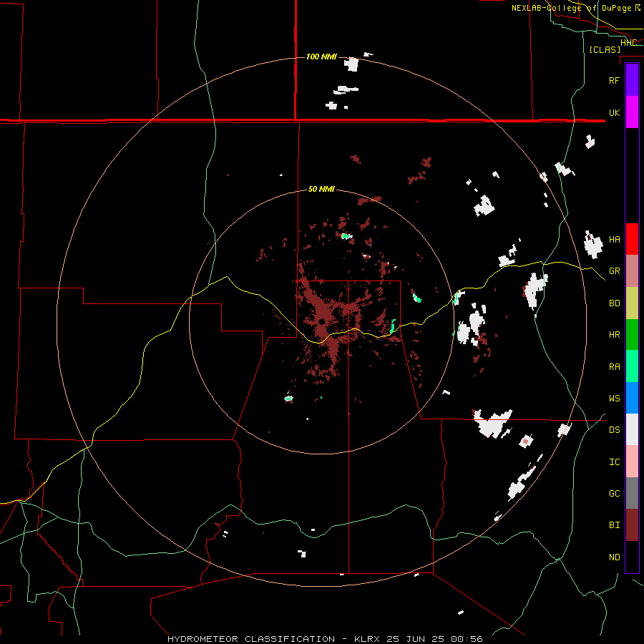Click the brown BI legend swatch

click(632, 525)
